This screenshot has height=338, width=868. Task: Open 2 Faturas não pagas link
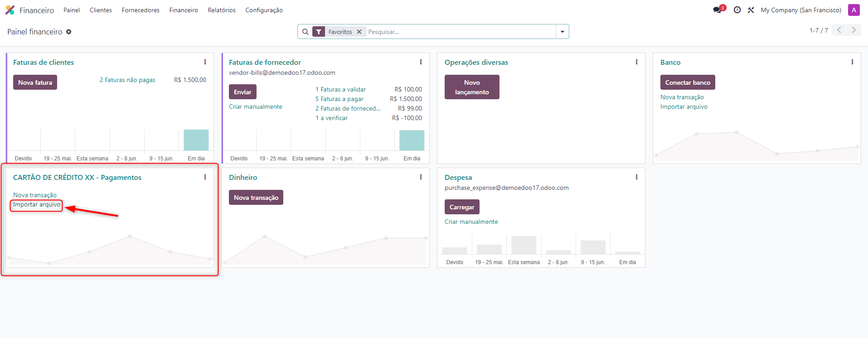[127, 80]
